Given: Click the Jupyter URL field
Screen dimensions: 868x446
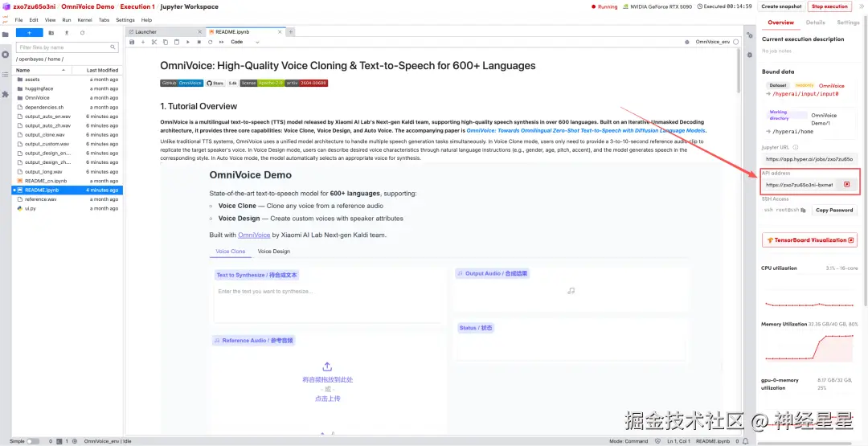Looking at the screenshot, I should (809, 159).
